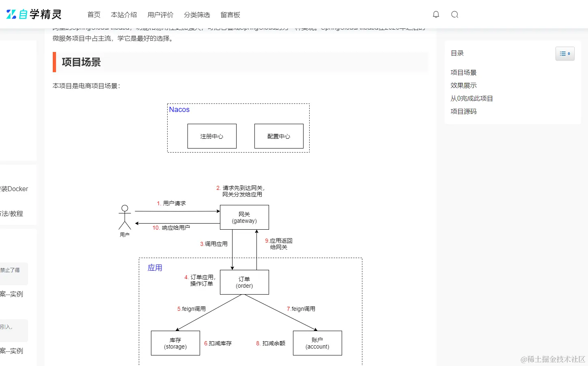
Task: Open the sidebar link ending in 装Docker
Action: [x=14, y=189]
